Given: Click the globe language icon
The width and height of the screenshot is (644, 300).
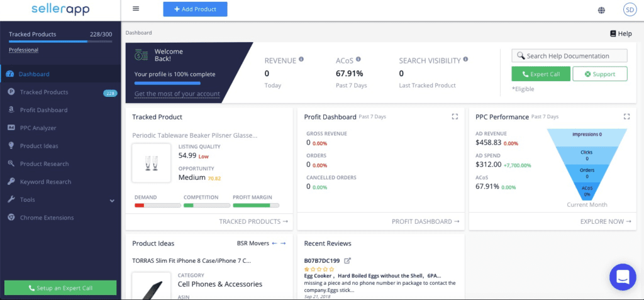Looking at the screenshot, I should point(601,10).
